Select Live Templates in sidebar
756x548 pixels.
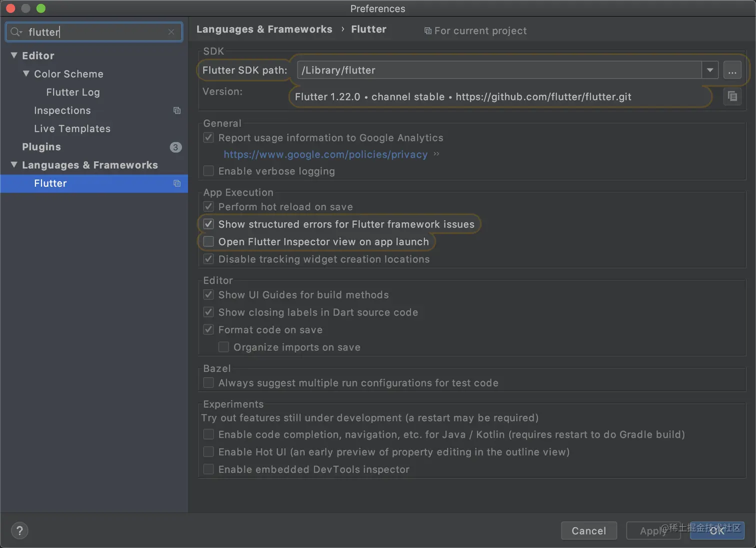(72, 129)
